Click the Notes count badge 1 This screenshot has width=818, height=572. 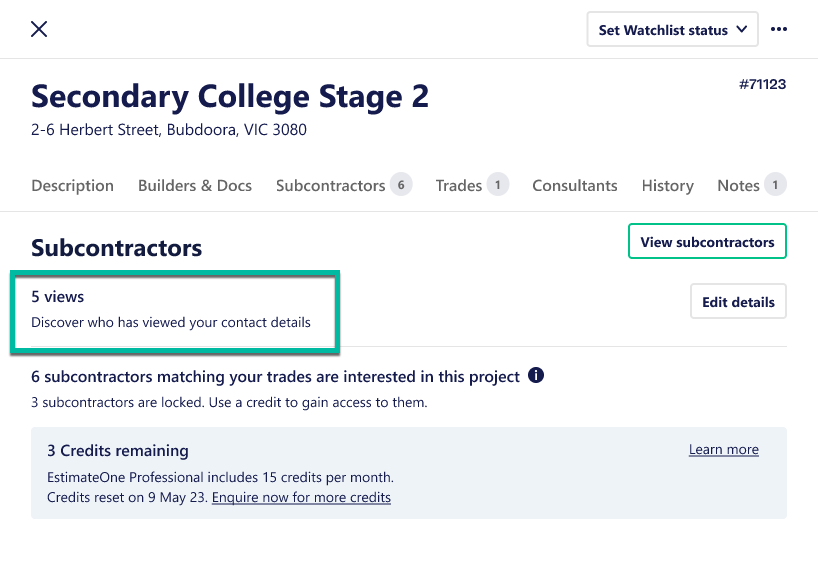tap(775, 185)
